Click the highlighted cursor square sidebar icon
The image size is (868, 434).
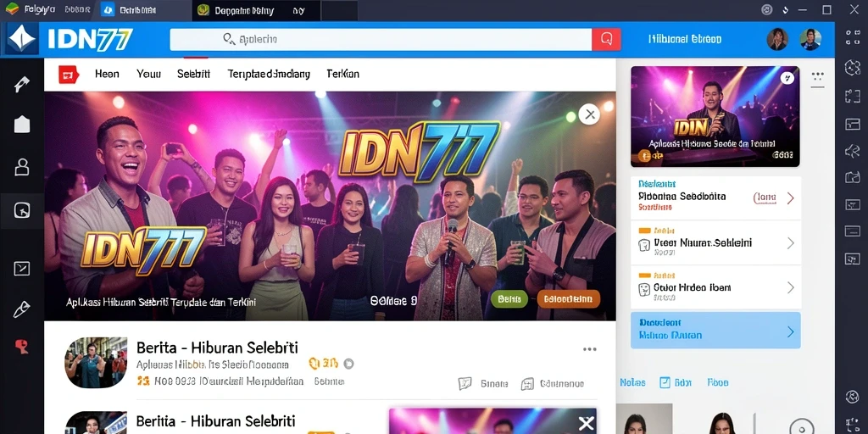pos(21,210)
